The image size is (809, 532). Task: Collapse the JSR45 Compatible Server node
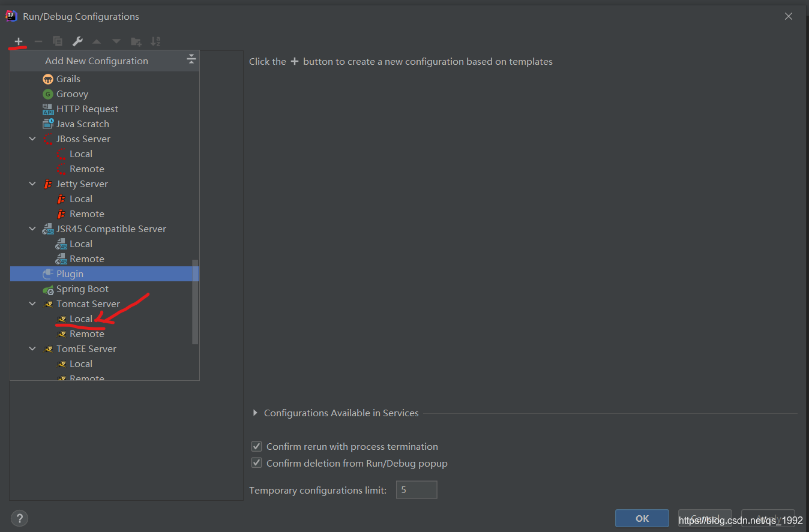32,229
